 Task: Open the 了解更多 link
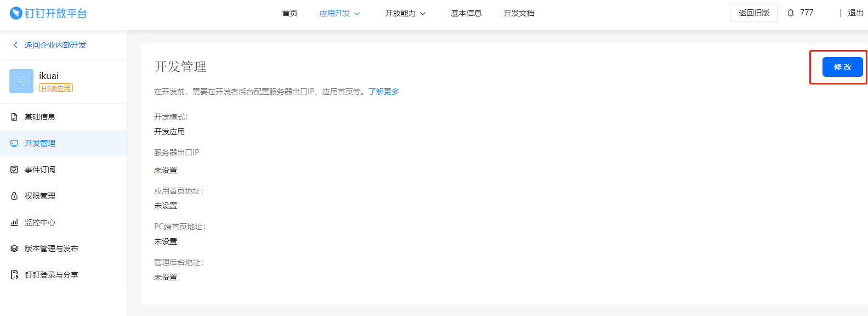point(384,92)
